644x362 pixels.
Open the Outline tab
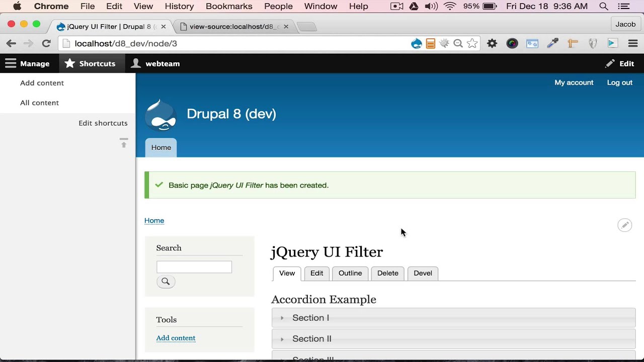350,274
